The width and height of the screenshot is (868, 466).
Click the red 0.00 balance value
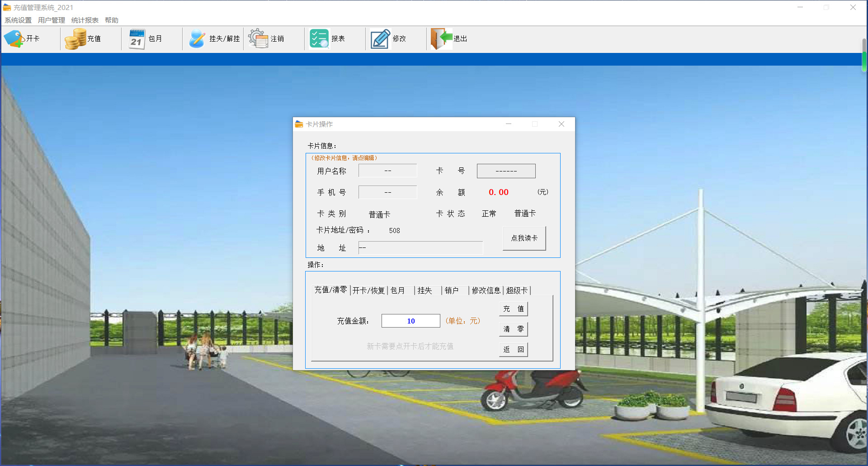click(x=499, y=192)
